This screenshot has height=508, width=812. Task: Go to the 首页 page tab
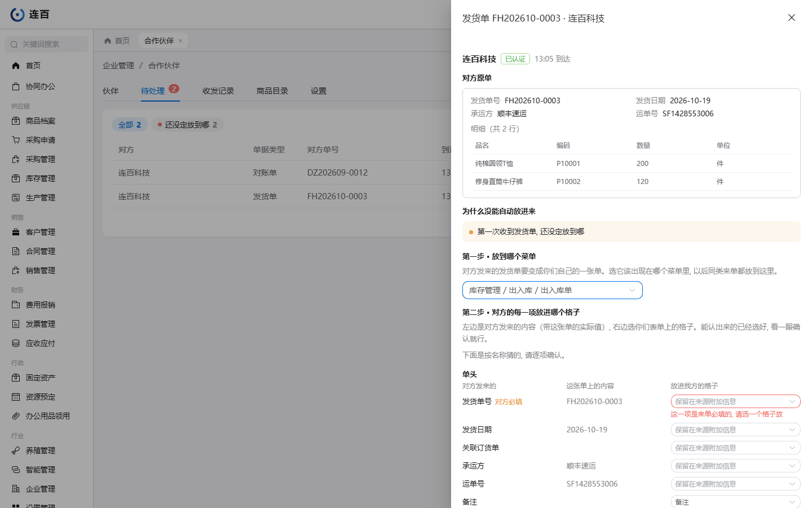click(x=117, y=41)
